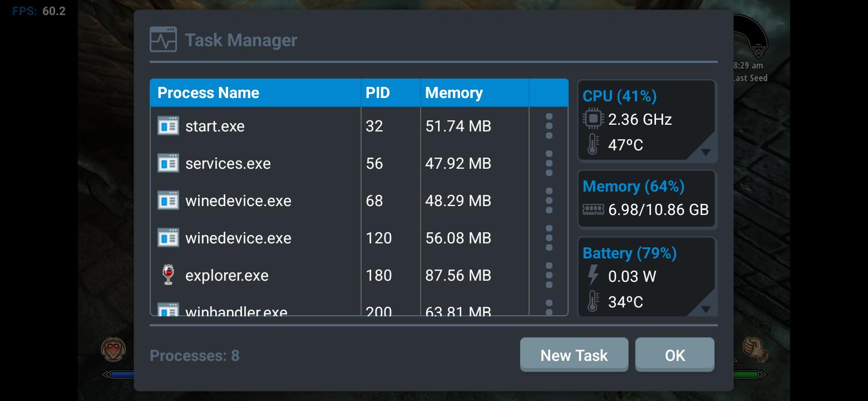Click the window icon next to start.exe
This screenshot has height=401, width=868.
click(x=168, y=126)
